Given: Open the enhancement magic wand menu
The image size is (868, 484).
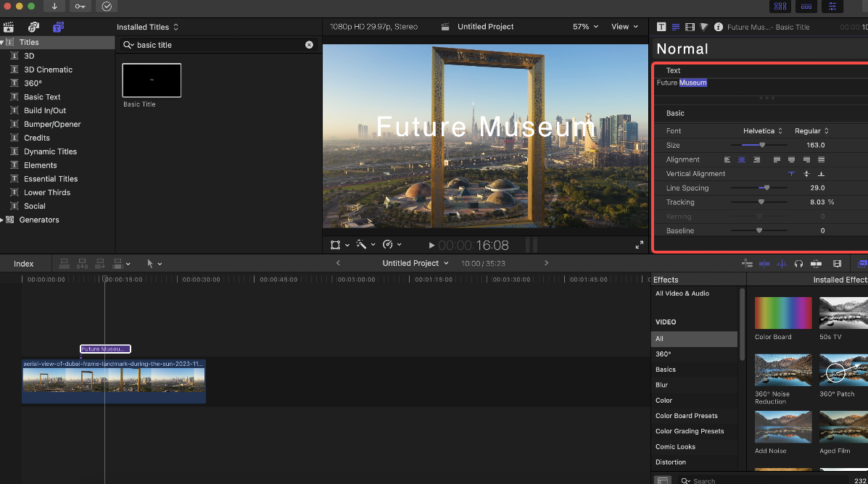Looking at the screenshot, I should click(x=365, y=244).
